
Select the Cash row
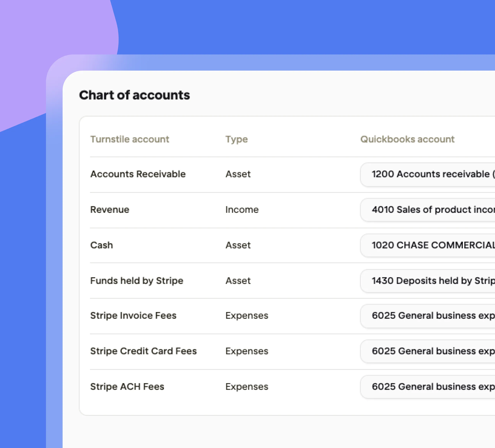pyautogui.click(x=101, y=245)
